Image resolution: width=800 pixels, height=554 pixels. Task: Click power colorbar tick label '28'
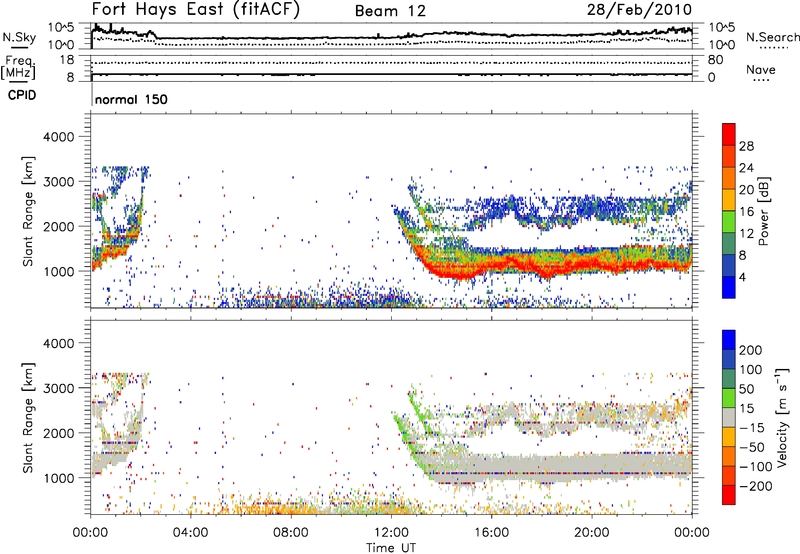746,146
